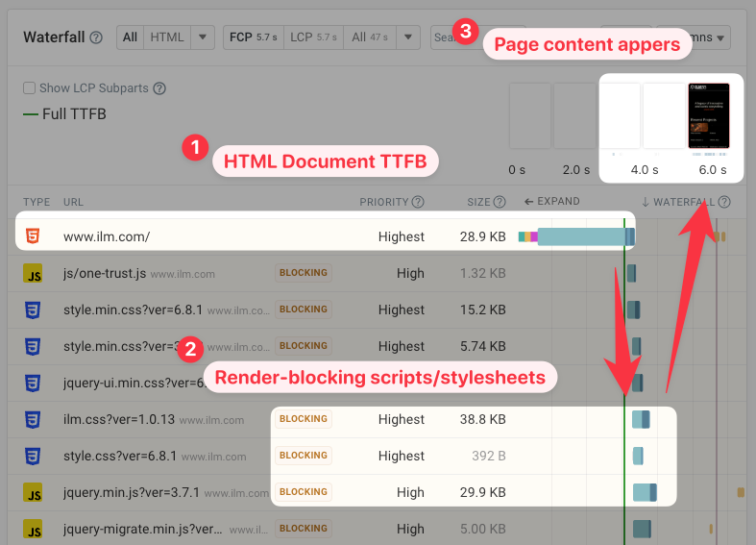
Task: Click the JS icon beside js/one-trust.js
Action: [33, 273]
